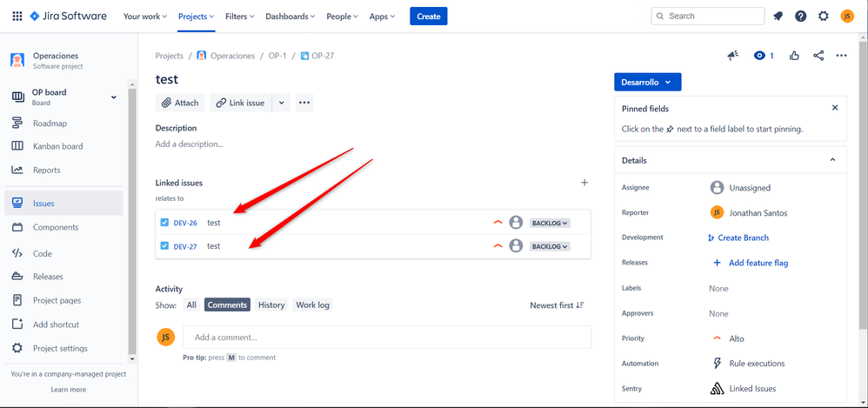
Task: Open BACKLOG status dropdown for DEV-27
Action: (550, 246)
